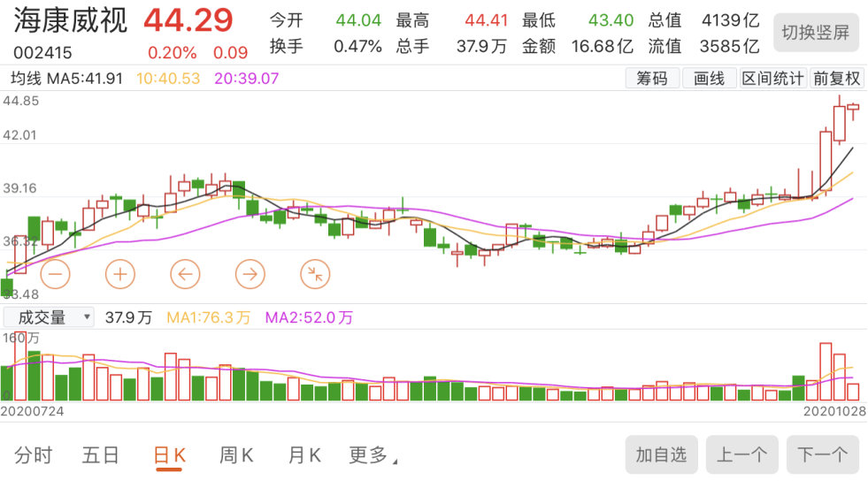868x488 pixels.
Task: Click the 金额 16.68亿 value
Action: [x=603, y=47]
